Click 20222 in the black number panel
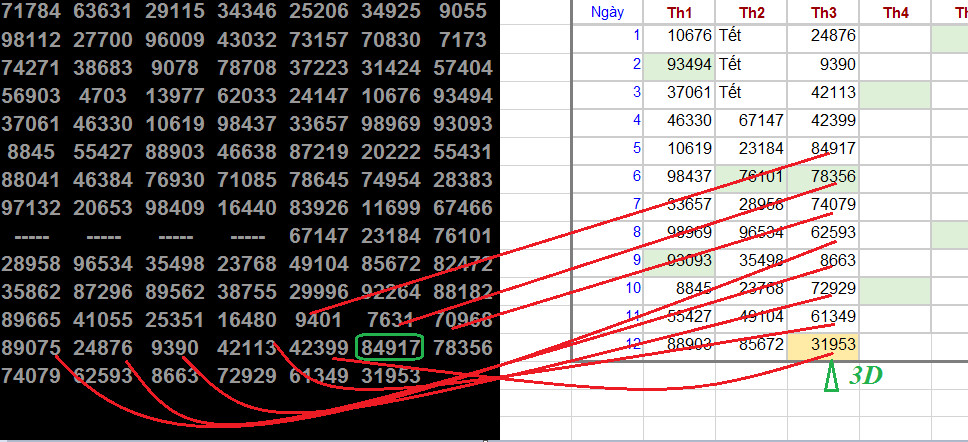Viewport: 968px width, 442px height. [x=391, y=152]
